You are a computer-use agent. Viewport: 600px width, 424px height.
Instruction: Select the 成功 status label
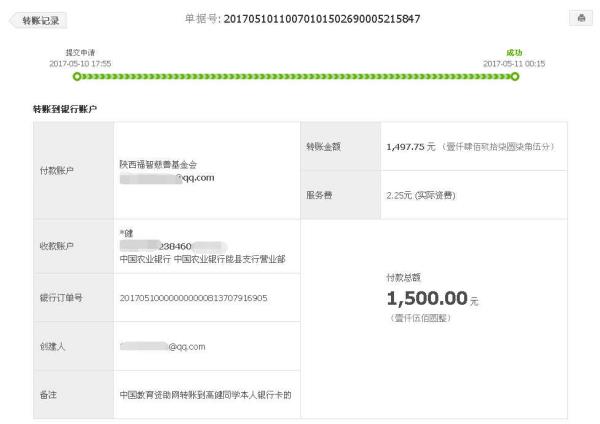pyautogui.click(x=514, y=52)
